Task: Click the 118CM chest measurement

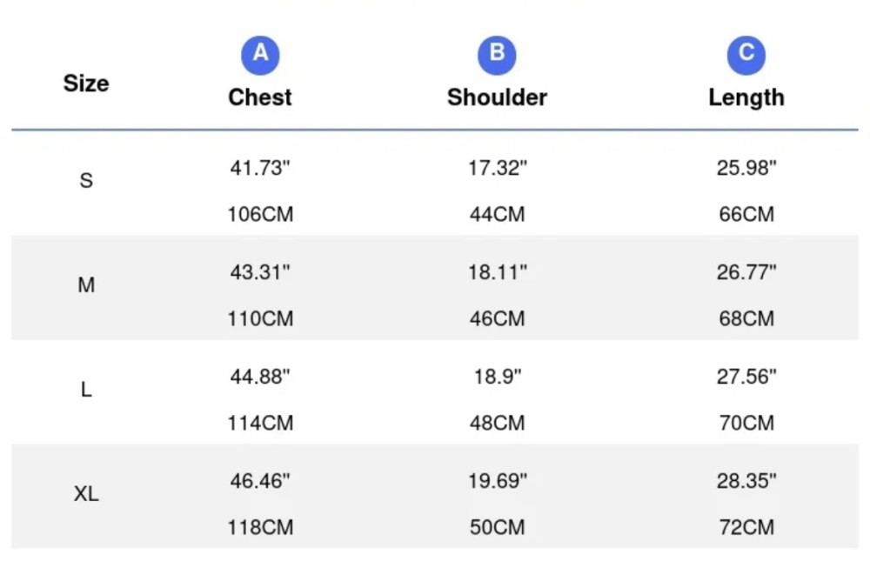Action: tap(260, 527)
